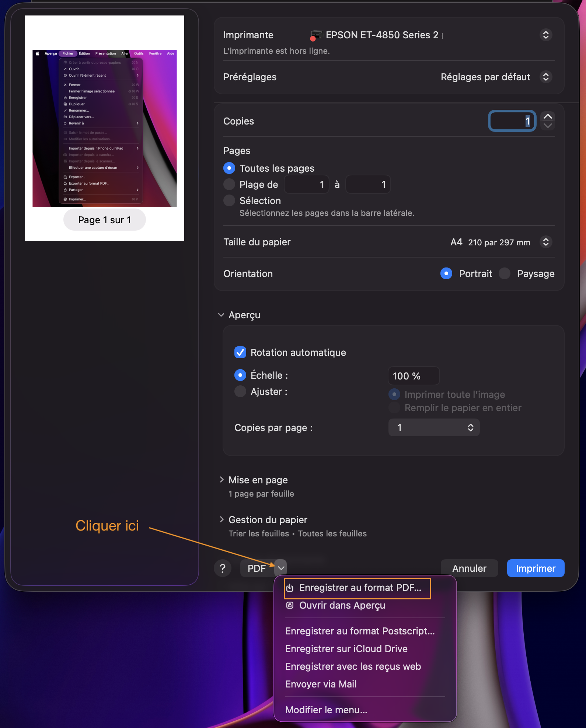Select the Échelle radio button
The width and height of the screenshot is (586, 728).
coord(240,375)
